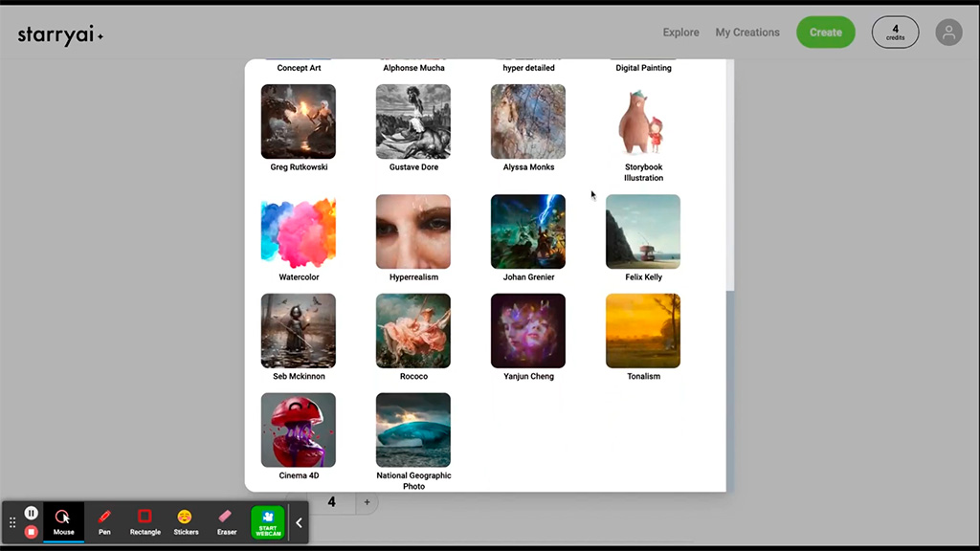Choose the National Geographic Photo thumbnail
This screenshot has width=980, height=551.
tap(413, 430)
